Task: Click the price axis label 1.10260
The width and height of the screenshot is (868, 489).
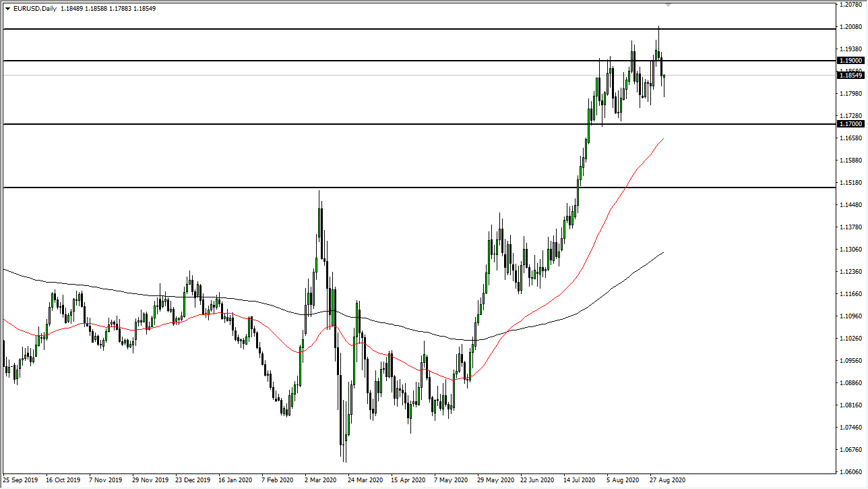Action: (851, 339)
